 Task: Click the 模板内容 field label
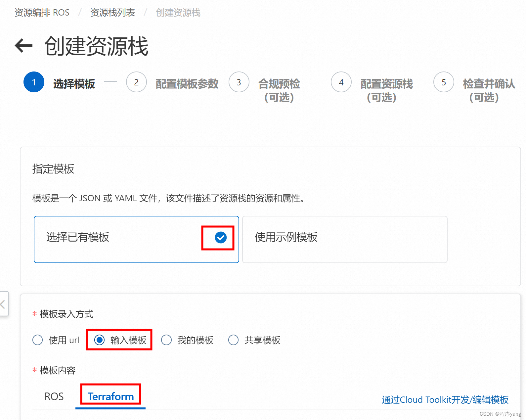(x=58, y=370)
